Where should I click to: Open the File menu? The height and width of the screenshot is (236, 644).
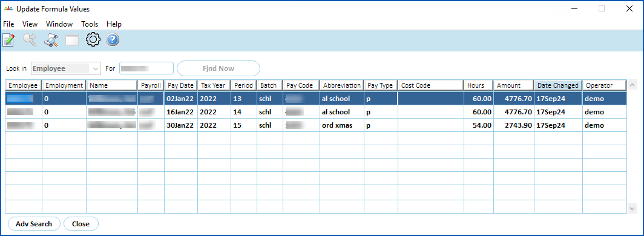pyautogui.click(x=8, y=24)
